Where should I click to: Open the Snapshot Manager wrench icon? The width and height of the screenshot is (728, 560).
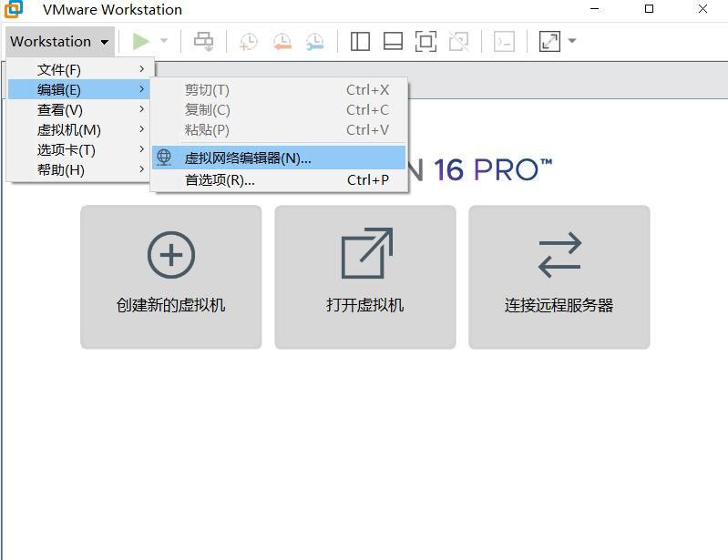314,41
